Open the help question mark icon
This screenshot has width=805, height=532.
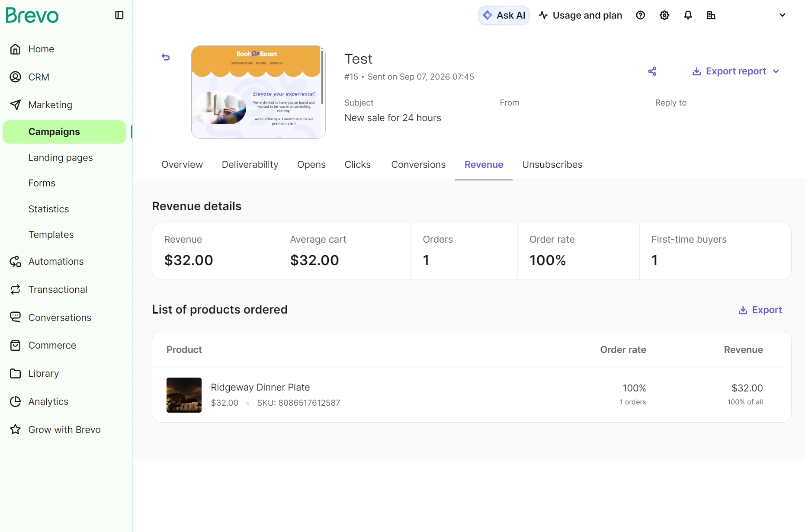tap(641, 15)
